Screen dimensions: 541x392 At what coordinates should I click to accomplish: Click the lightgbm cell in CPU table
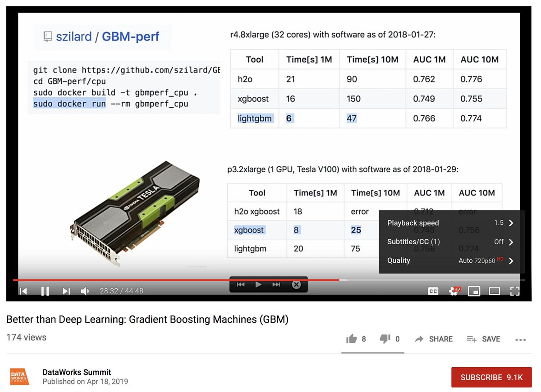point(255,119)
